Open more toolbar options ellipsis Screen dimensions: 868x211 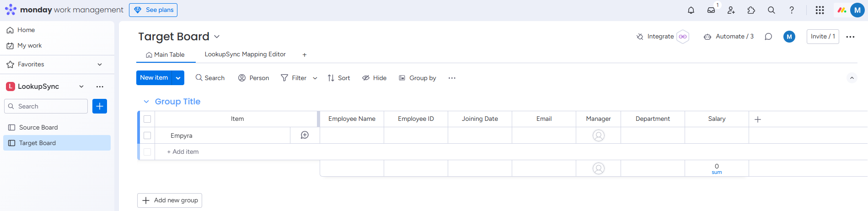coord(452,78)
